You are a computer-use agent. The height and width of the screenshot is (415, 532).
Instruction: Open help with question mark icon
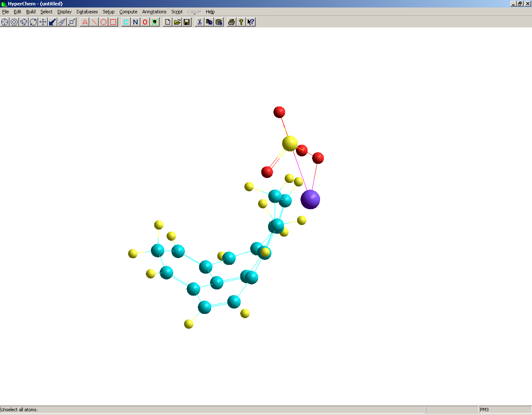(x=241, y=22)
